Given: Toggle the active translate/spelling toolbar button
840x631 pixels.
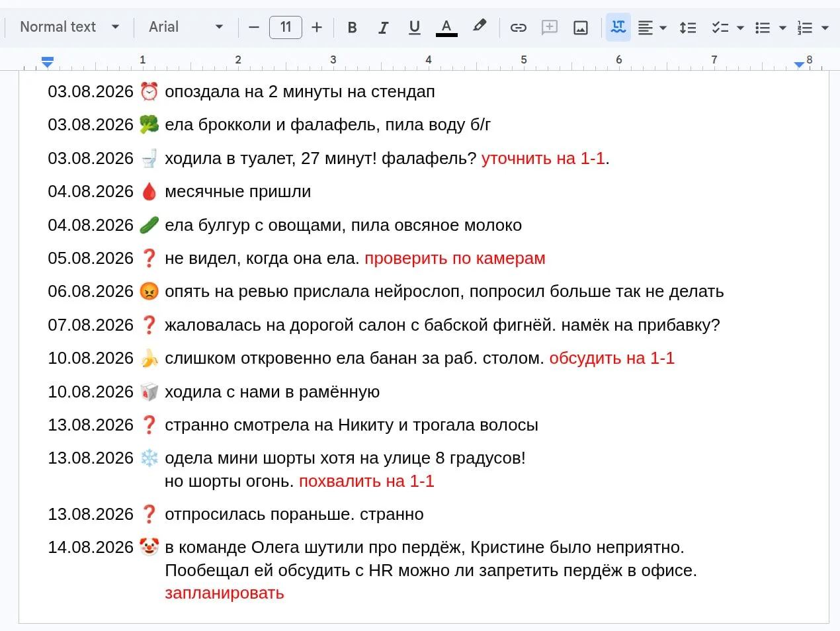Looking at the screenshot, I should [x=618, y=27].
